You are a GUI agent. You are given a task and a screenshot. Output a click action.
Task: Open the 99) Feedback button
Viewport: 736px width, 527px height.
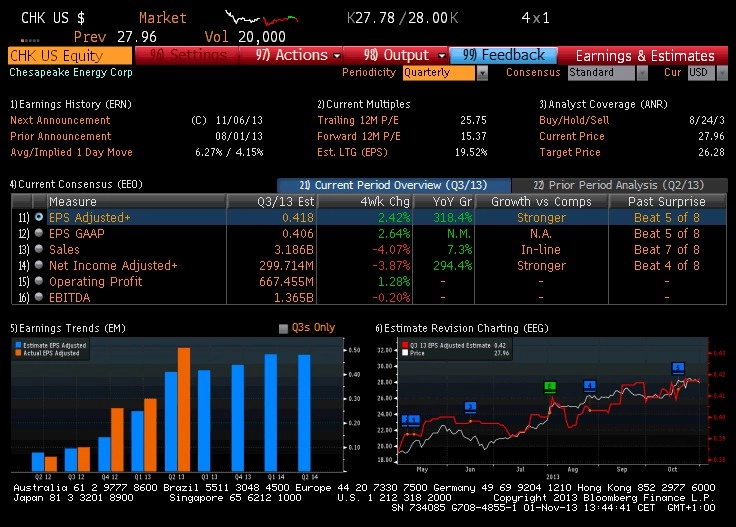(503, 55)
